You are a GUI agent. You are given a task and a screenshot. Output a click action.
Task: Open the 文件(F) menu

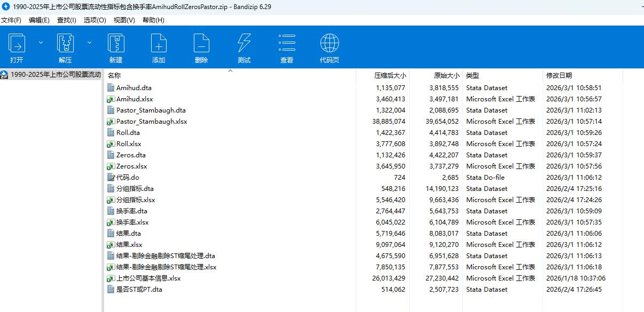(x=11, y=20)
